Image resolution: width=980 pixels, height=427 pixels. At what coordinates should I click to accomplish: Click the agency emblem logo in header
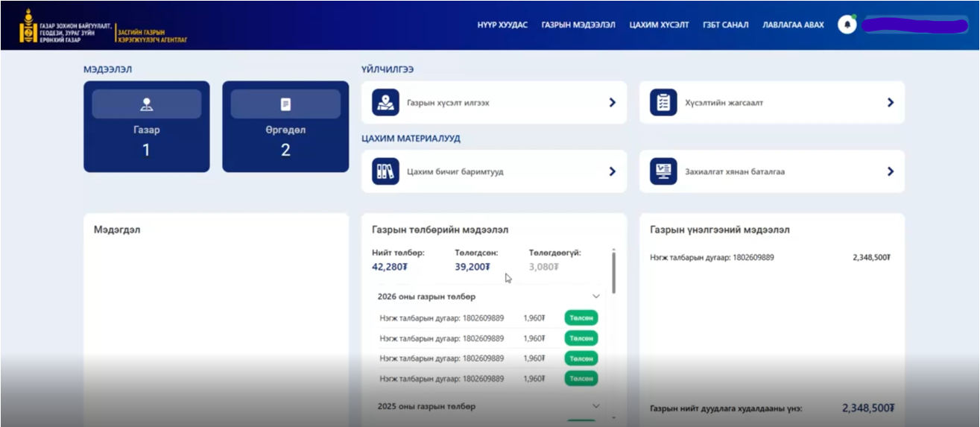coord(28,25)
